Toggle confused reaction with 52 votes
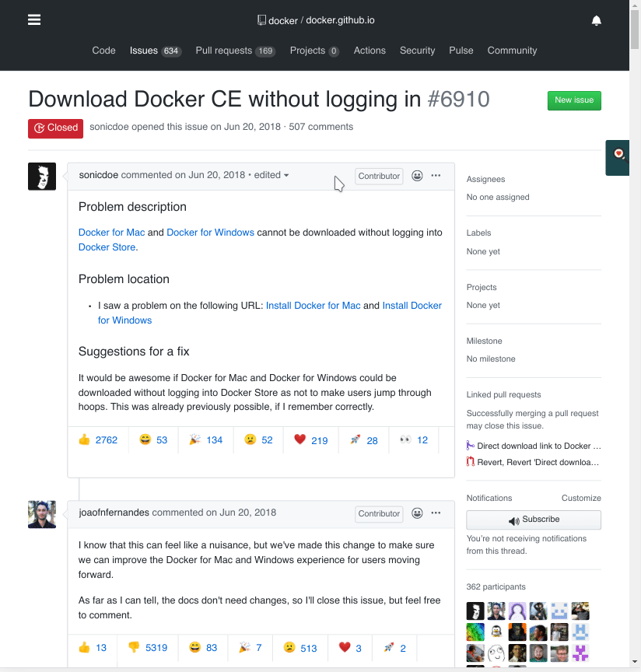Image resolution: width=641 pixels, height=672 pixels. pos(258,440)
